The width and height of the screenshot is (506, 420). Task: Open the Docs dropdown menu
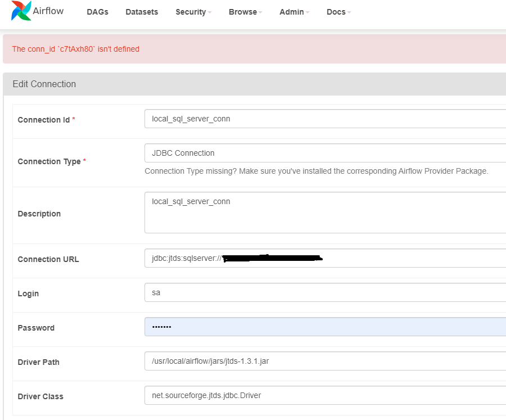pyautogui.click(x=338, y=12)
